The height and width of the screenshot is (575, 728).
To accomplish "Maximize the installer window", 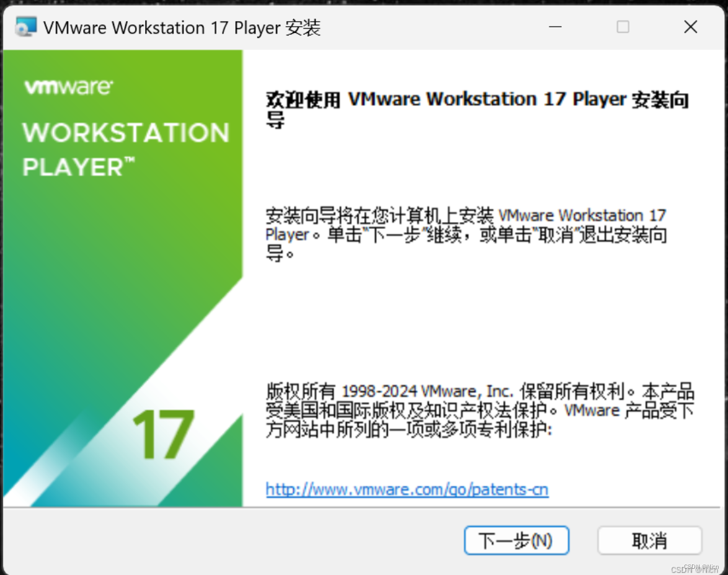I will [x=623, y=27].
